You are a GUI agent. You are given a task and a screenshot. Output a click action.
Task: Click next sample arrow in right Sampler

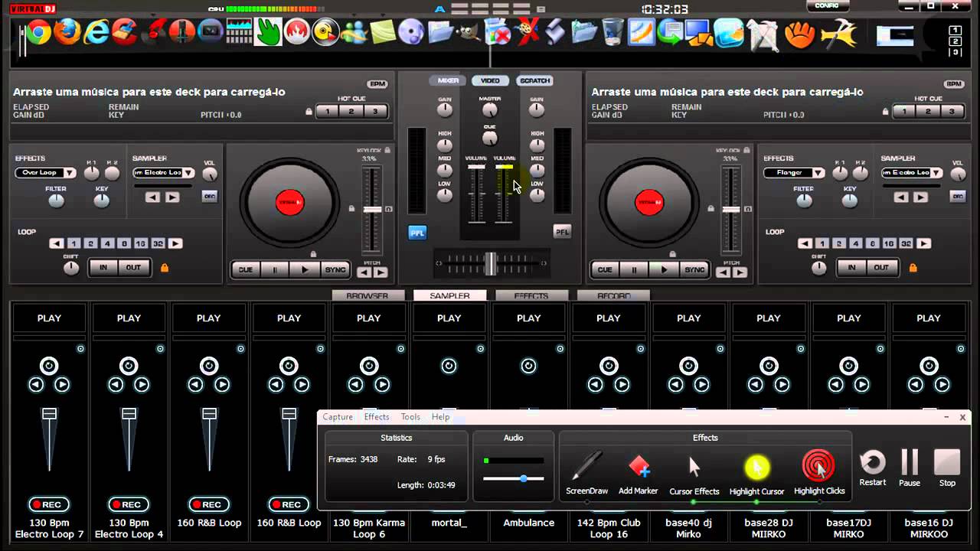pyautogui.click(x=920, y=197)
